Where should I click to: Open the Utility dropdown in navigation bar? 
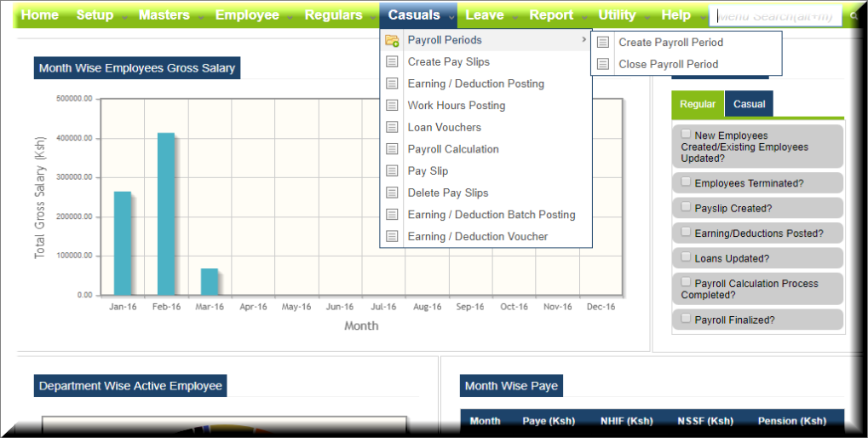pos(617,15)
